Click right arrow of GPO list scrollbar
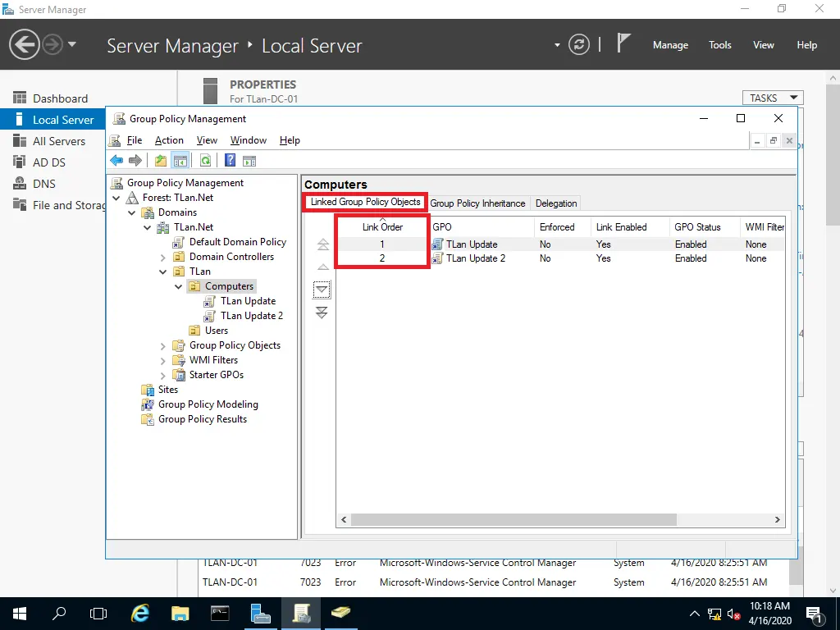This screenshot has height=630, width=840. click(778, 519)
